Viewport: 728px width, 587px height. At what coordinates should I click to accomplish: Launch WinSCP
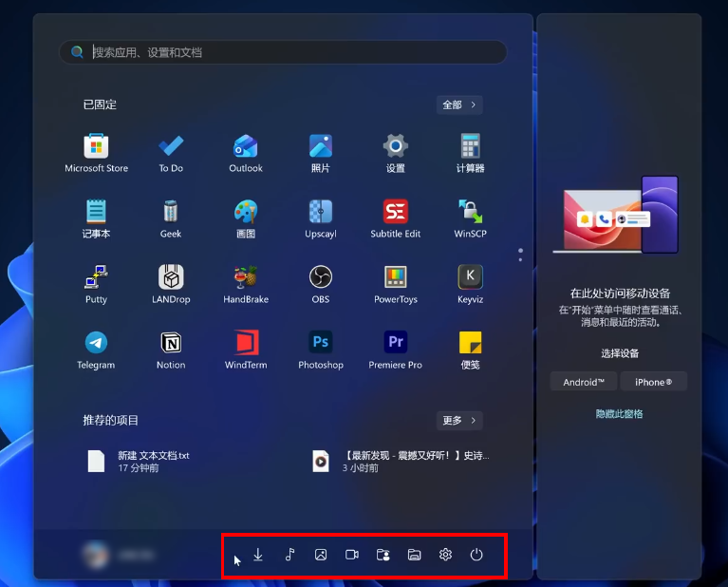(470, 218)
